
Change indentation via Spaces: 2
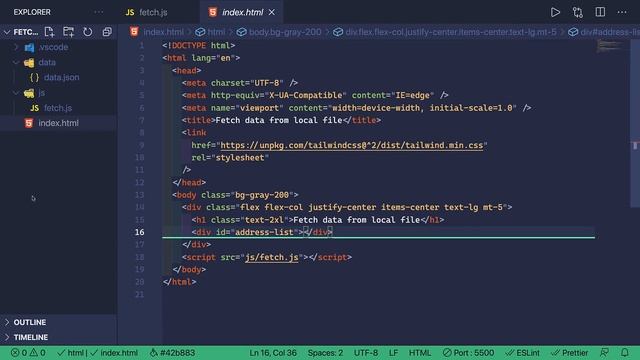click(325, 353)
